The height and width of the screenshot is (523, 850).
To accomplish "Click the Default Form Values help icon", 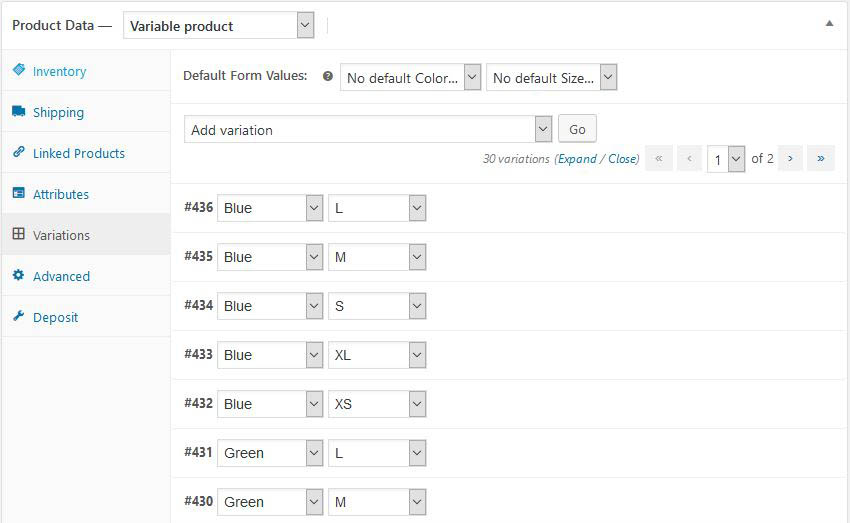I will pos(328,76).
